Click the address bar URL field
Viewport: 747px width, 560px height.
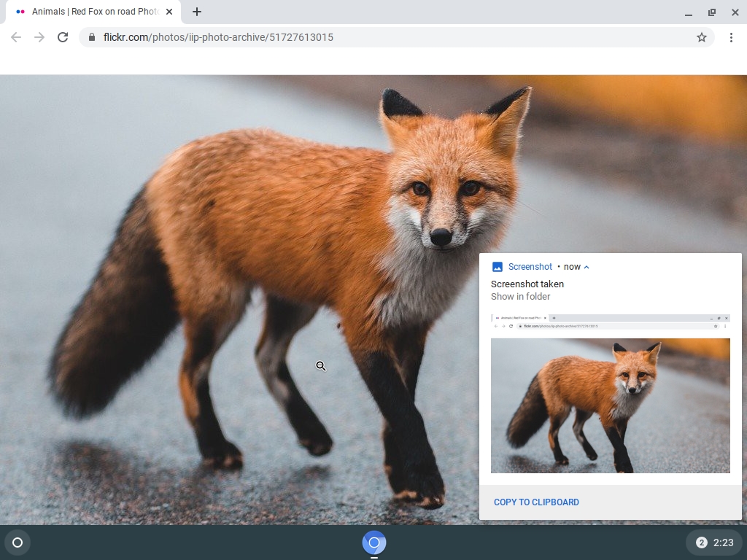coord(292,36)
